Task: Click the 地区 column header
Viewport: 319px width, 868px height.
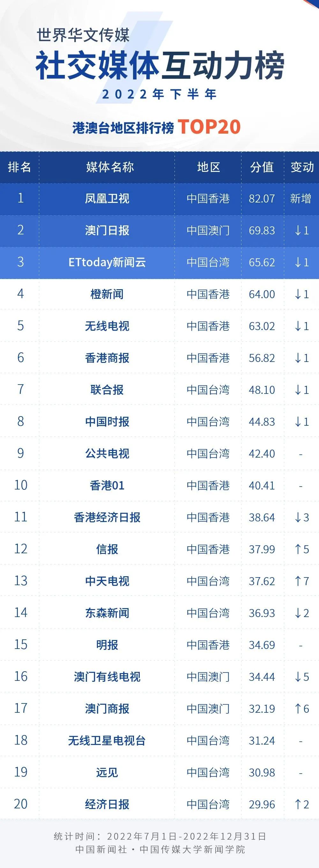Action: 208,167
